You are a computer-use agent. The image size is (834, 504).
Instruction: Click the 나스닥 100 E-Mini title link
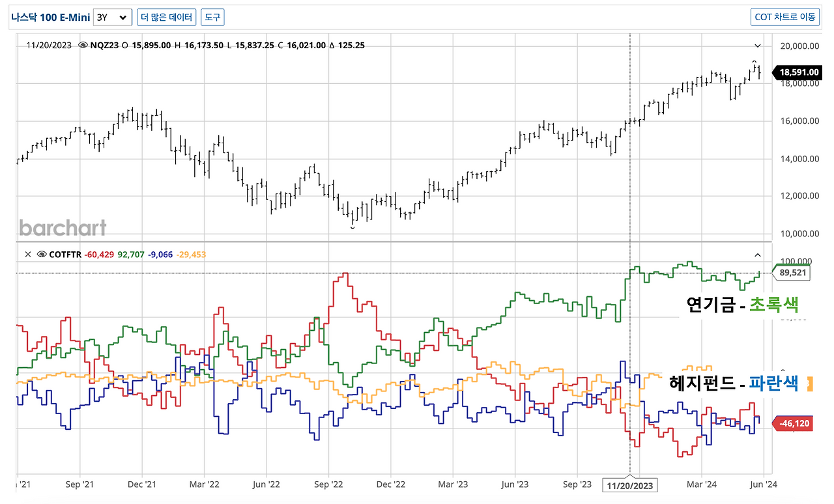click(x=50, y=18)
